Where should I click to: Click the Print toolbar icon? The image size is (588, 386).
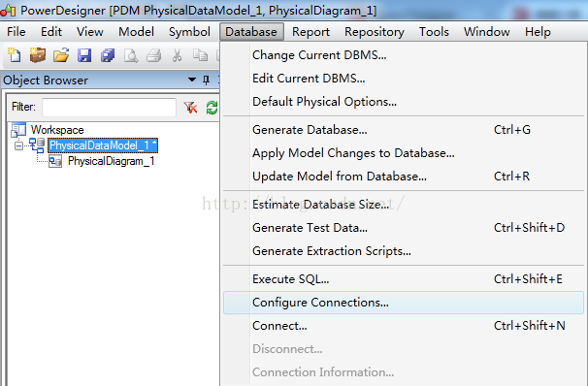click(x=153, y=55)
